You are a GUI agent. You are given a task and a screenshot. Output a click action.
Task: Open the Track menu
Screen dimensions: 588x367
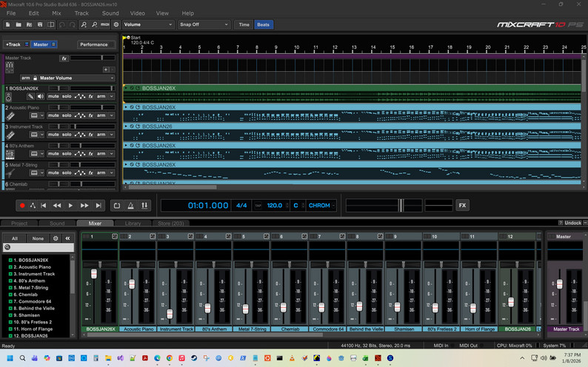(81, 13)
